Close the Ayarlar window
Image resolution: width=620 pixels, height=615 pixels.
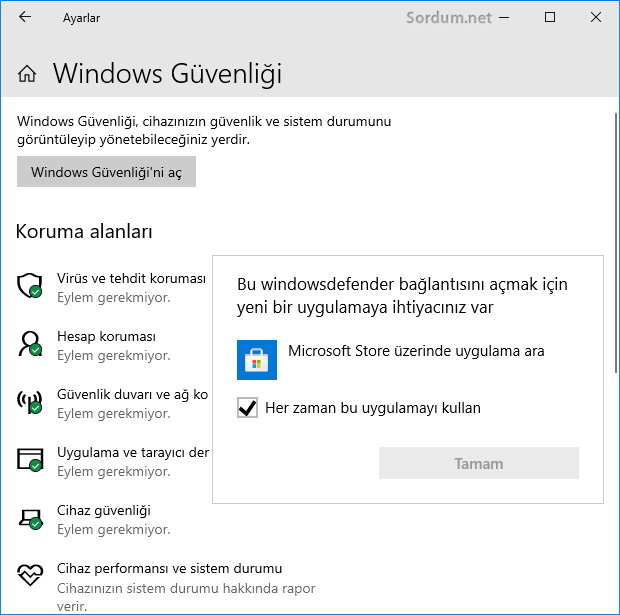(x=595, y=17)
